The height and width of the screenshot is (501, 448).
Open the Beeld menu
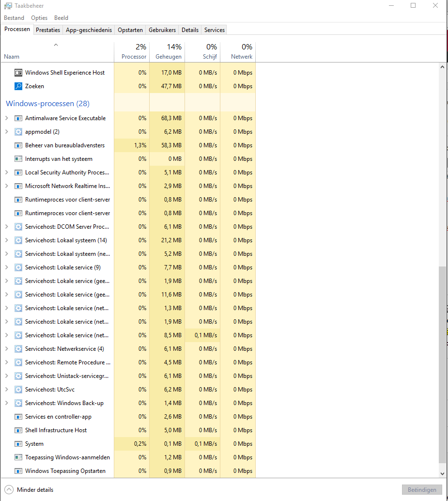[x=62, y=18]
